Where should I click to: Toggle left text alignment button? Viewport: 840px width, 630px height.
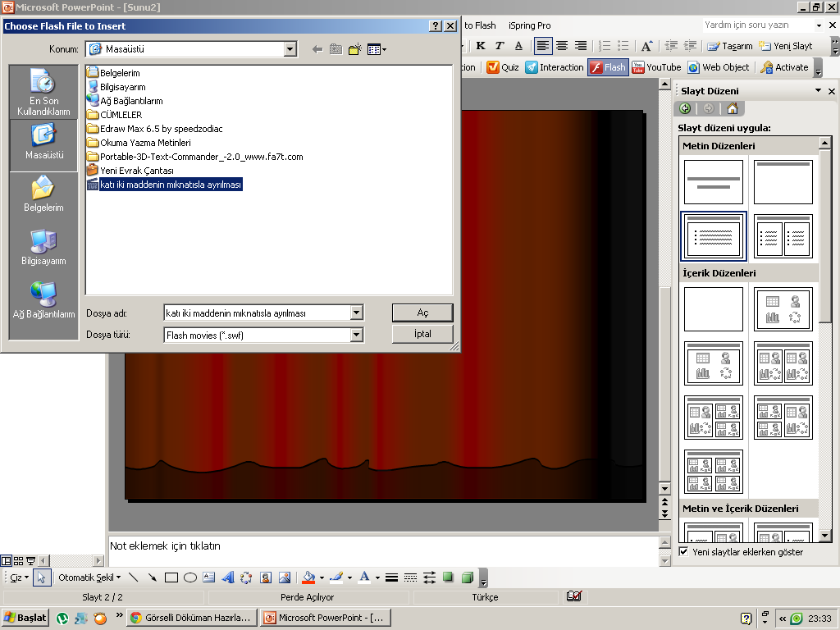(x=542, y=46)
